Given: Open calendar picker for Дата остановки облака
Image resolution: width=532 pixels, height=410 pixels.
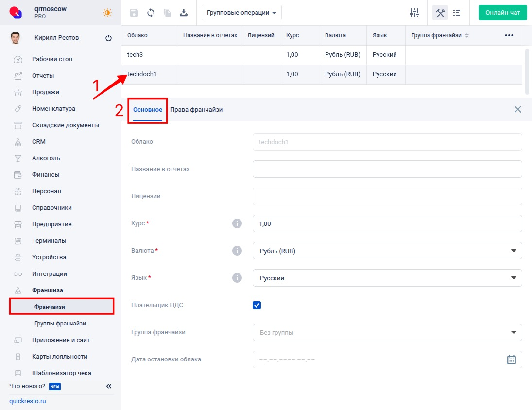Looking at the screenshot, I should [x=511, y=359].
